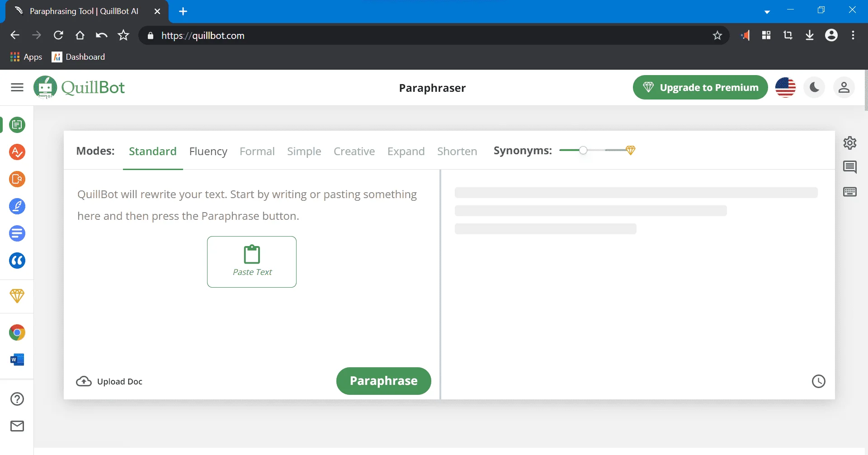868x455 pixels.
Task: Open the Plagiarism Checker sidebar icon
Action: [17, 179]
